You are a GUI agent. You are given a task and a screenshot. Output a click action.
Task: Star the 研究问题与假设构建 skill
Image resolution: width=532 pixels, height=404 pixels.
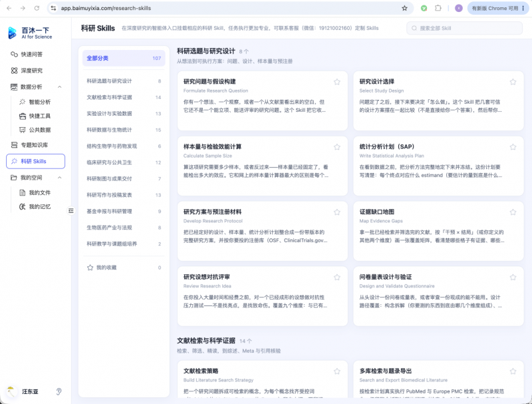pyautogui.click(x=337, y=82)
